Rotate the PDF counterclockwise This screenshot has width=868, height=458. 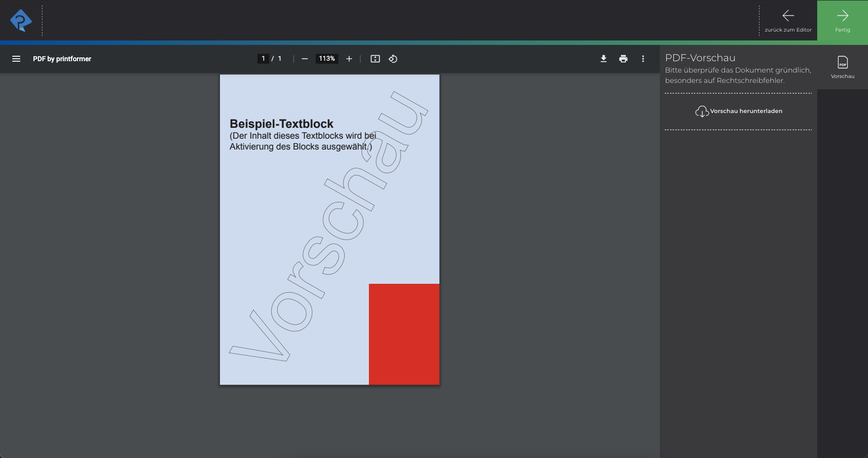click(393, 59)
